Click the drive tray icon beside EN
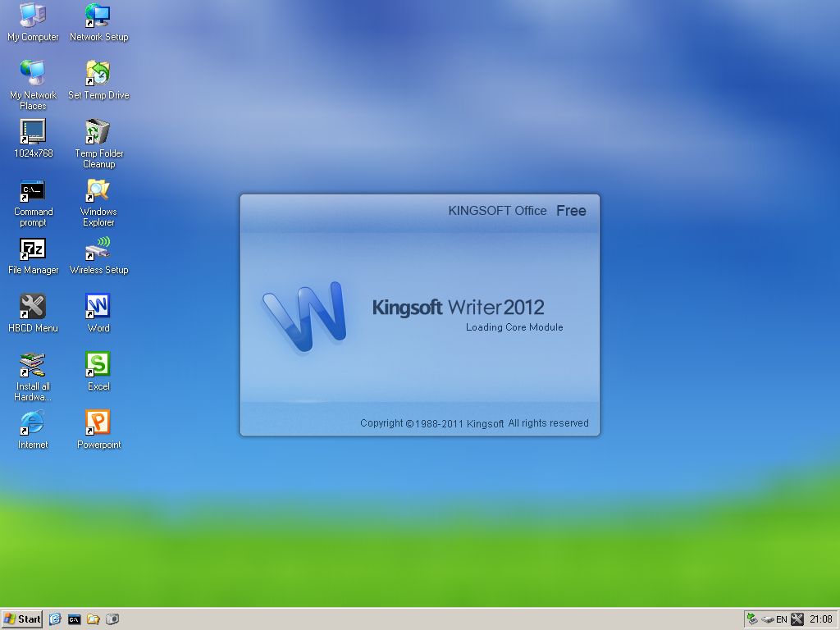Image resolution: width=840 pixels, height=630 pixels. [767, 620]
